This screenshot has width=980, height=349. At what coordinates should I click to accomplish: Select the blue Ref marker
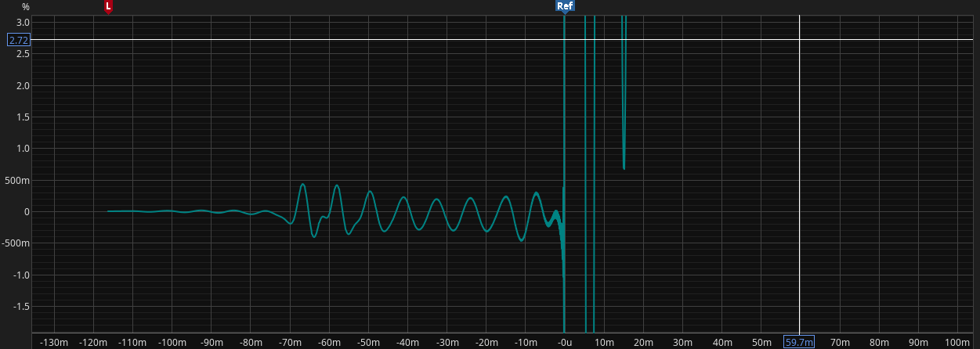point(564,6)
